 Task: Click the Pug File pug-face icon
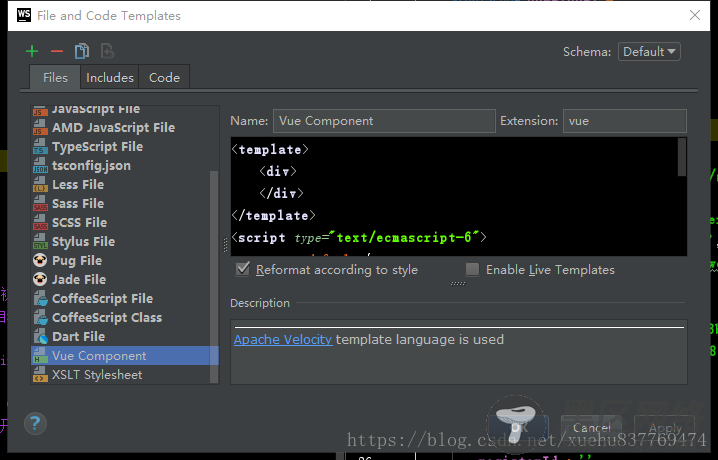(40, 260)
